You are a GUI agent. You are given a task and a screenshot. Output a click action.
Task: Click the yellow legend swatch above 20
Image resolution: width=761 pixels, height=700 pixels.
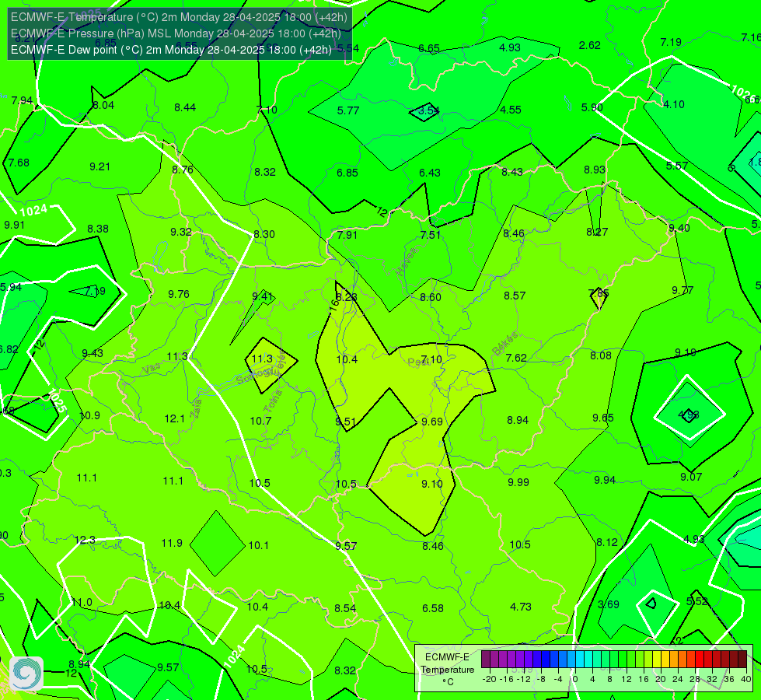click(x=657, y=660)
